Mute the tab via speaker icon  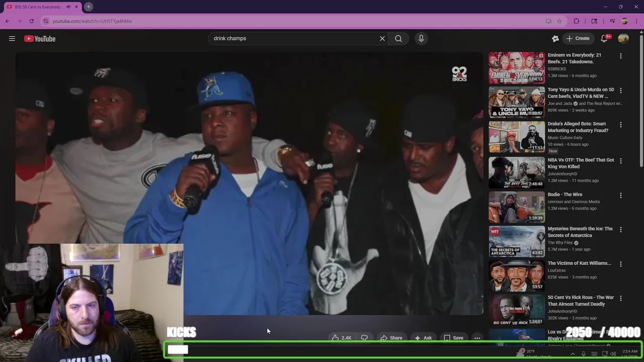[68, 7]
